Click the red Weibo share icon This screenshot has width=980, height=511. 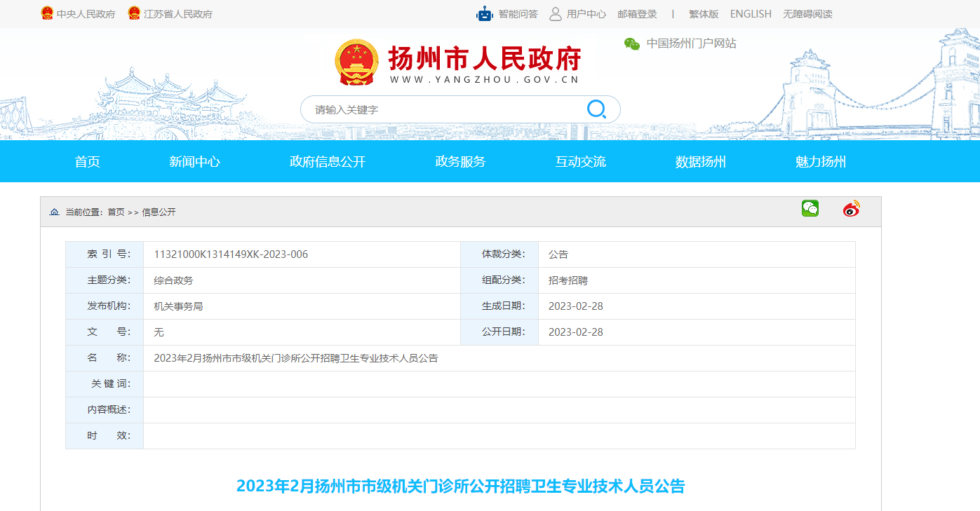point(851,208)
